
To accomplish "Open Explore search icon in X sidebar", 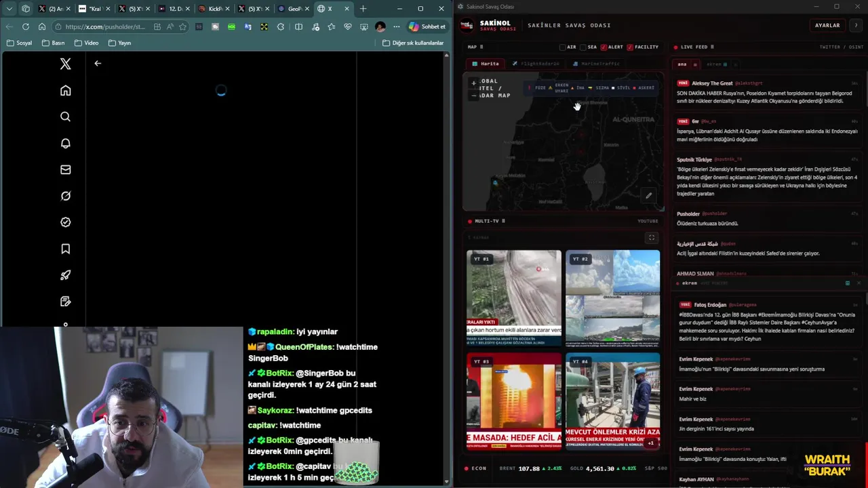I will [x=65, y=117].
